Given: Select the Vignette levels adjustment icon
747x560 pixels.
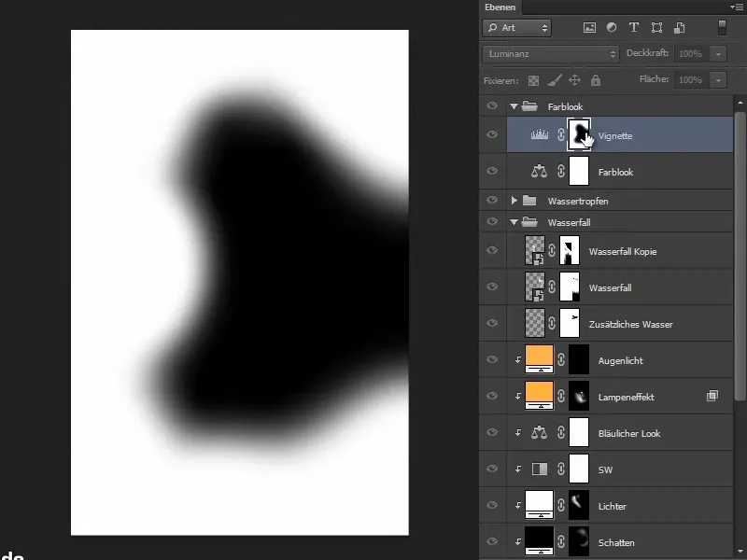Looking at the screenshot, I should (540, 135).
